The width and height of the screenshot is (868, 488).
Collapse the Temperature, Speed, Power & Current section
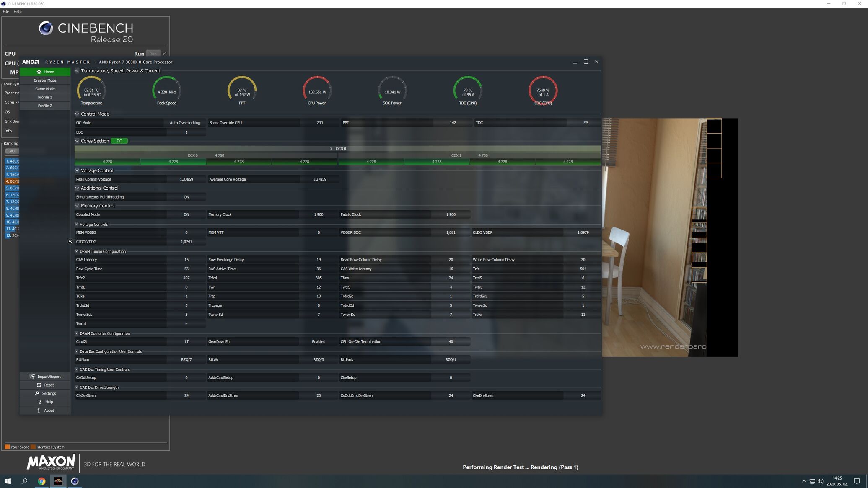[x=77, y=71]
